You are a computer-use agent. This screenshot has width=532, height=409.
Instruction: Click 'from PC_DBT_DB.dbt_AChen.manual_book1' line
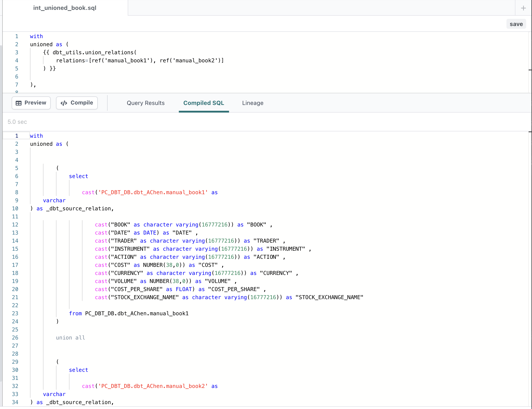[129, 313]
